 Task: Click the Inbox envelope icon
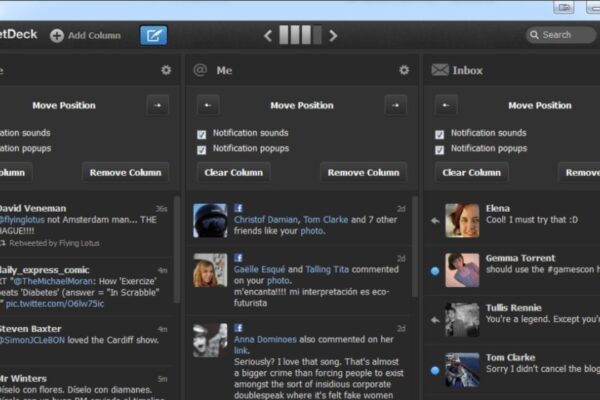point(440,70)
